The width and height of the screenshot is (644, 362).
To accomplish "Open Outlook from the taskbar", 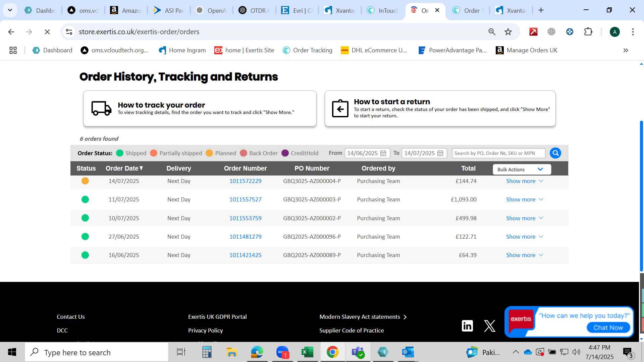I will click(408, 352).
